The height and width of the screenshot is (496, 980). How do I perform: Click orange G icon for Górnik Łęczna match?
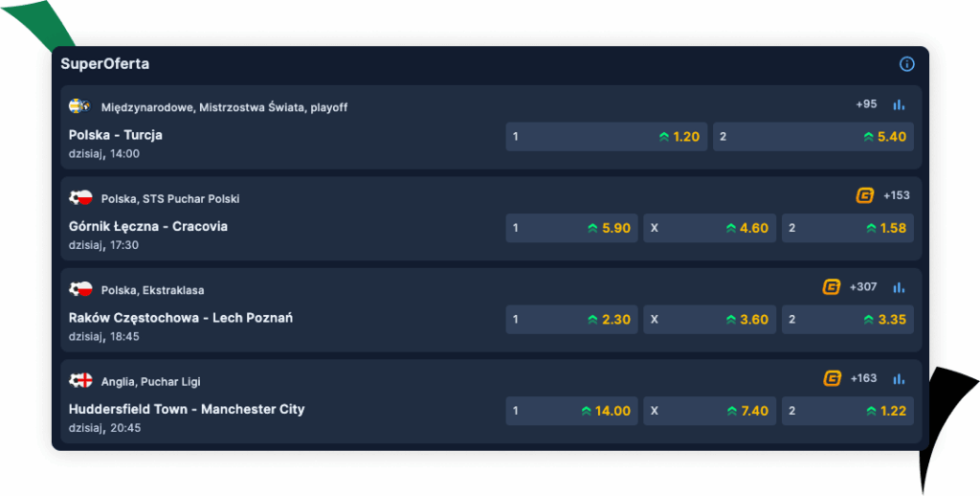click(864, 195)
